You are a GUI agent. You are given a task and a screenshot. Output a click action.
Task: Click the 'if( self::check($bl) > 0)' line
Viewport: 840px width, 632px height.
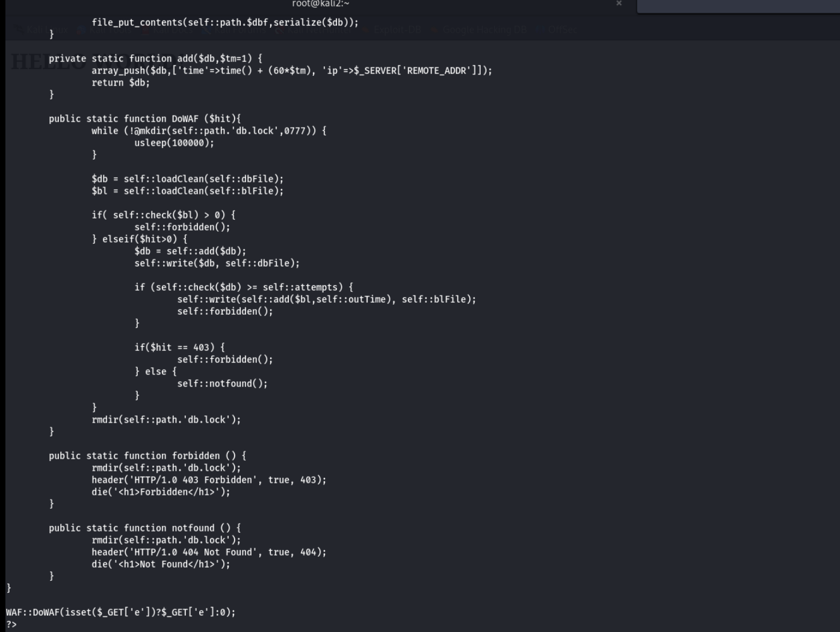(163, 215)
